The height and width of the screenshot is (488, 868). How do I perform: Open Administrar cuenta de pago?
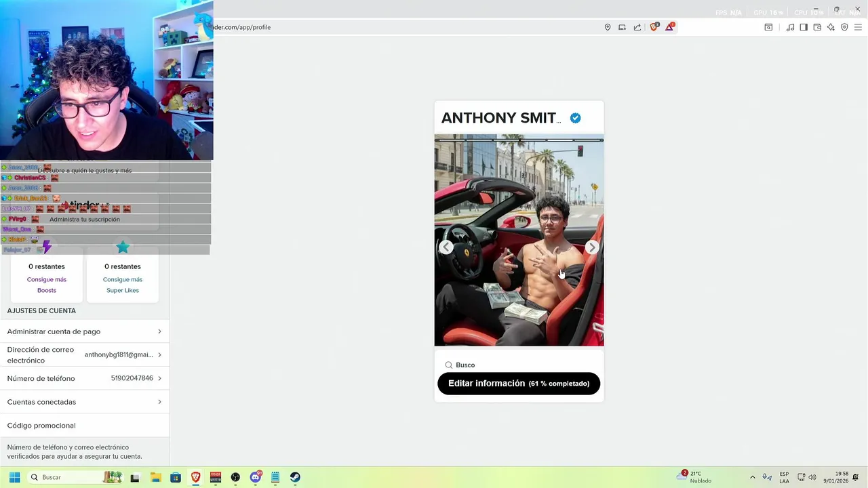(85, 331)
